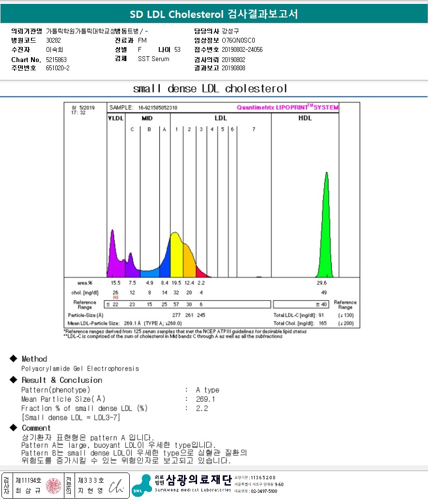Click the examiner license '제11194호'

point(29,480)
